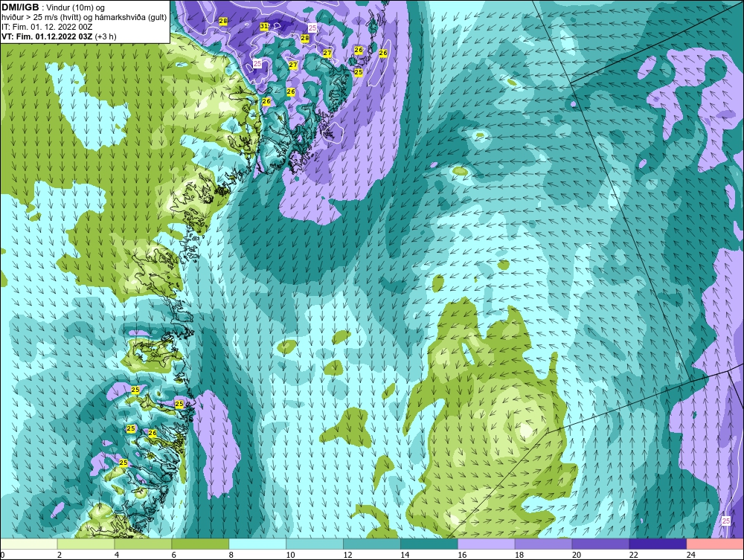This screenshot has height=560, width=744.
Task: Click the legend scale number '10'
Action: (290, 555)
